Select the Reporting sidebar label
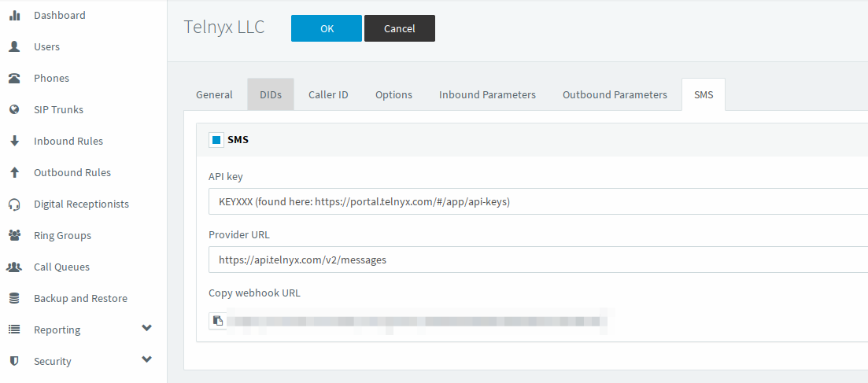The width and height of the screenshot is (868, 383). click(57, 330)
